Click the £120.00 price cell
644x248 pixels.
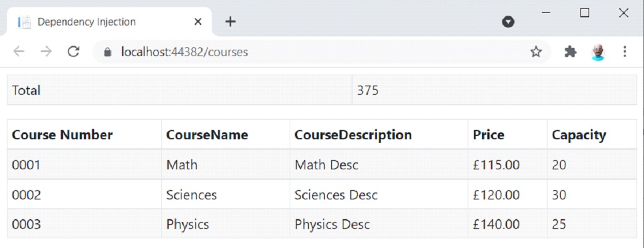496,195
